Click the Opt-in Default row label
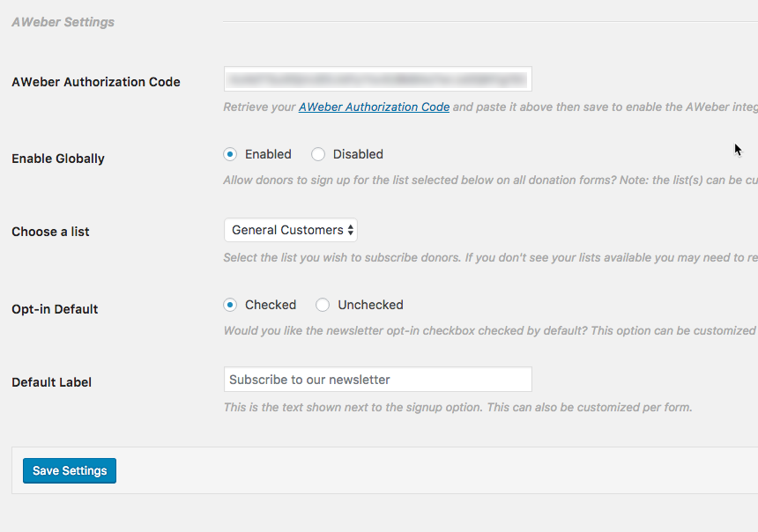This screenshot has width=758, height=532. click(55, 309)
